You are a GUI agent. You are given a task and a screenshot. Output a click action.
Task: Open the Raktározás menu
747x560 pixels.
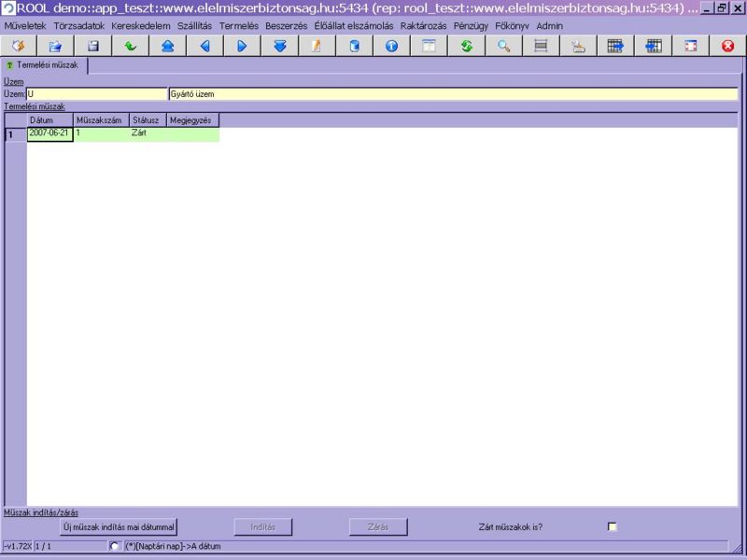(x=424, y=25)
